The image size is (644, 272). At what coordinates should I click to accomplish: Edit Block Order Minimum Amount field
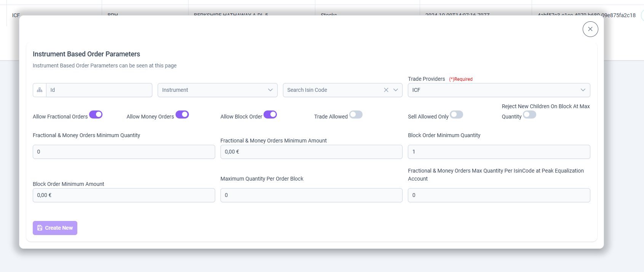pos(124,195)
